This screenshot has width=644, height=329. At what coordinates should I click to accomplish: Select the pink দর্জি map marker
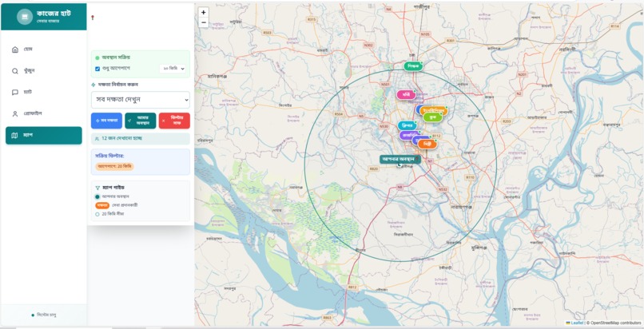[406, 95]
